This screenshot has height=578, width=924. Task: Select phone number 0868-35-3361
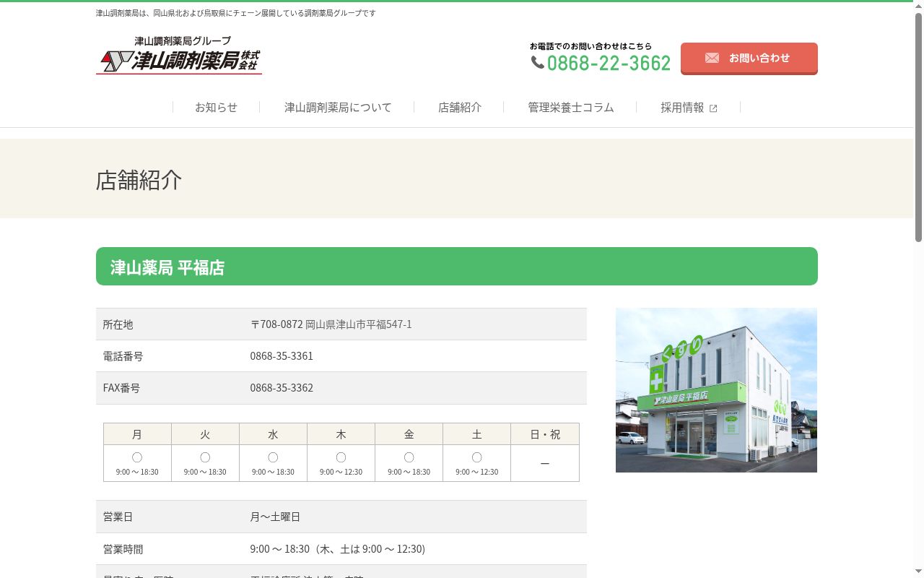coord(282,356)
